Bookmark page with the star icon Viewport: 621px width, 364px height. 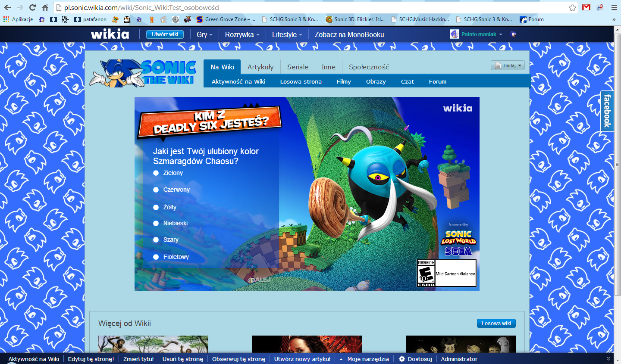(x=572, y=7)
